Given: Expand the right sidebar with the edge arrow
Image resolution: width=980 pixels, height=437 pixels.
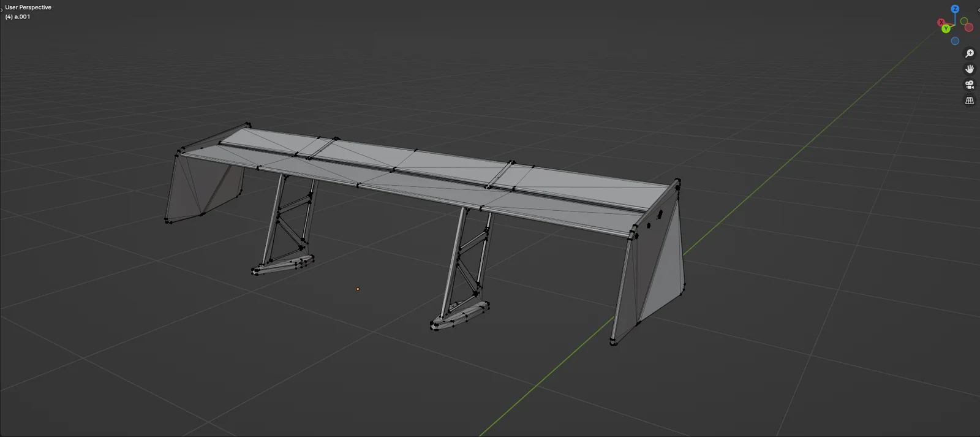Looking at the screenshot, I should [978, 9].
